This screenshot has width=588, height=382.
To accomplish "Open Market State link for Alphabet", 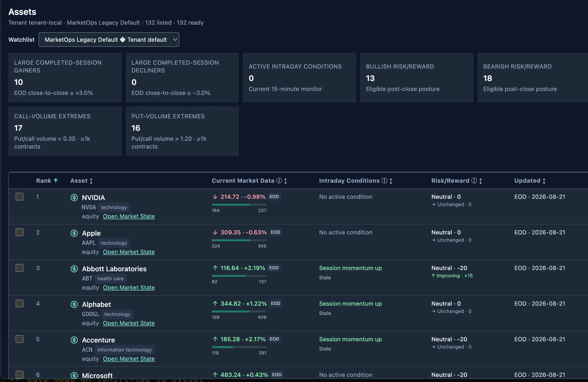I will coord(129,323).
